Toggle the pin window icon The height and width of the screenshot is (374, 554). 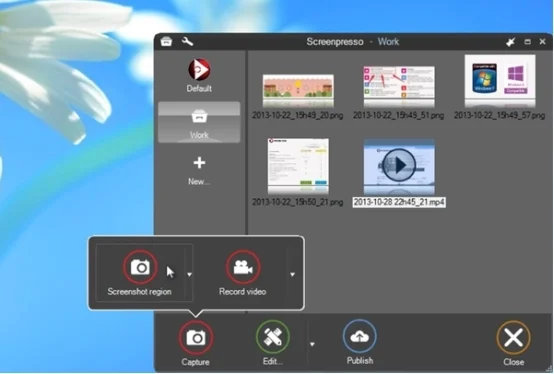(510, 42)
